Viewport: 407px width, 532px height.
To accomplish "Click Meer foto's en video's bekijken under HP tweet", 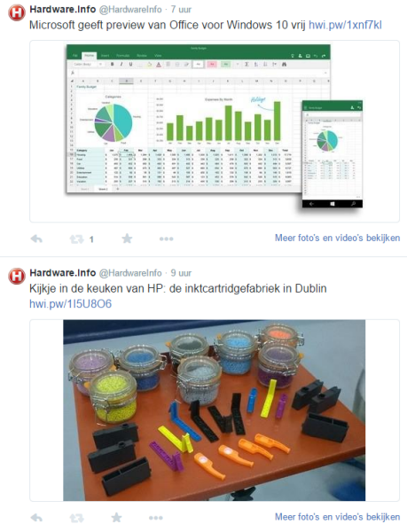I will coord(337,517).
